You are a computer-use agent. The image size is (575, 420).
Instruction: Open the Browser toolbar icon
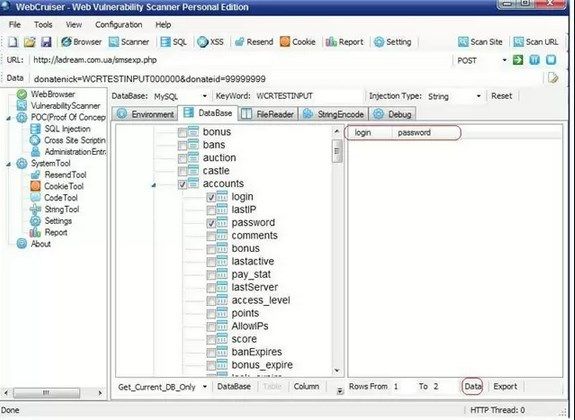pos(66,42)
